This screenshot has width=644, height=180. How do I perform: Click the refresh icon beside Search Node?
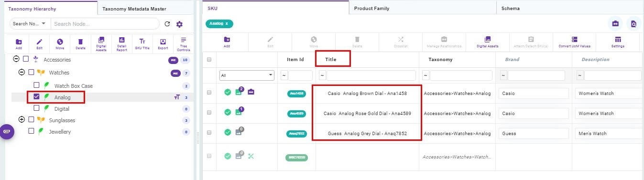point(167,24)
